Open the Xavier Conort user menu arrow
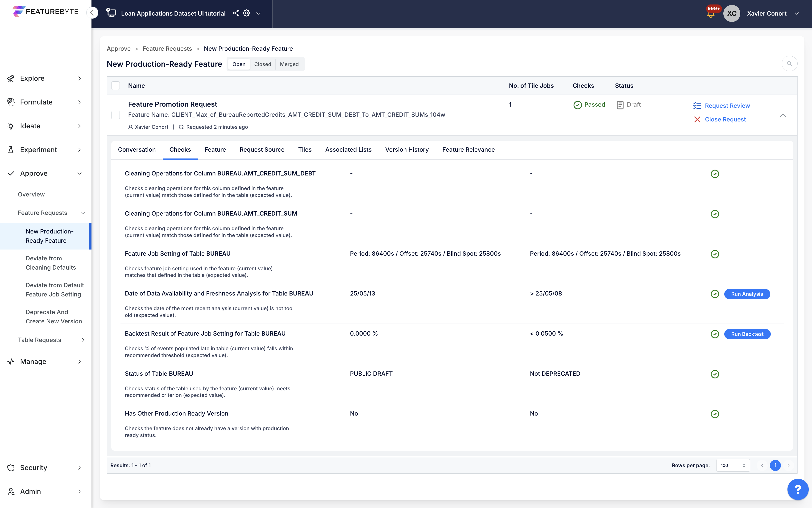 (x=797, y=13)
